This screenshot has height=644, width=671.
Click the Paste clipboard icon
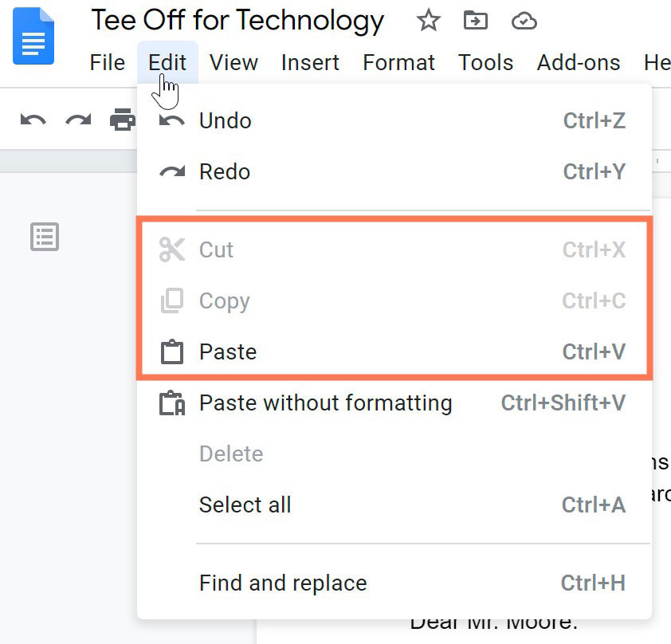[x=172, y=351]
